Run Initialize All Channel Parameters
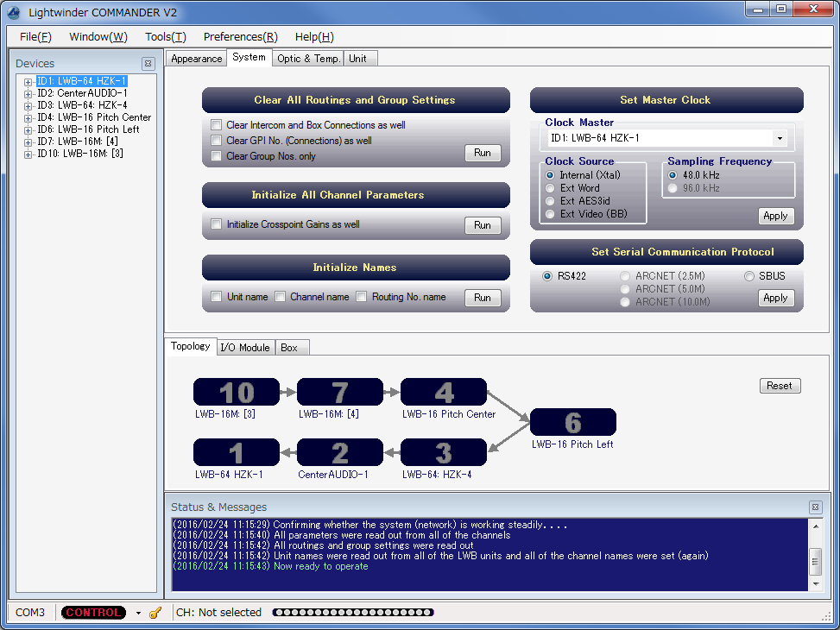The width and height of the screenshot is (840, 630). 482,225
